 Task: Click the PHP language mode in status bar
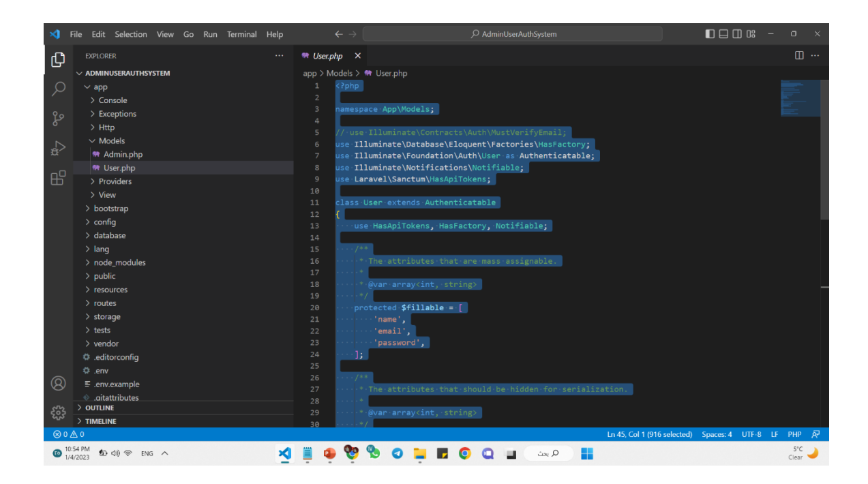pyautogui.click(x=794, y=434)
